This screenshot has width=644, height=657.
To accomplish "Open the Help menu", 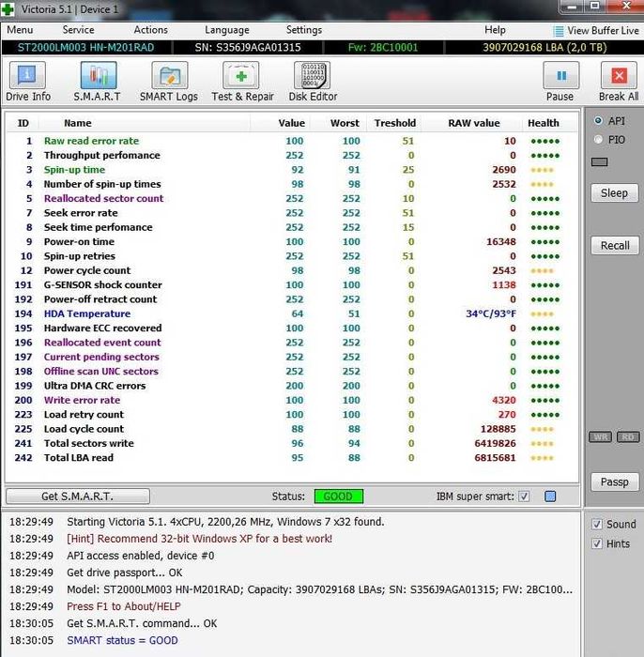I will (x=495, y=30).
